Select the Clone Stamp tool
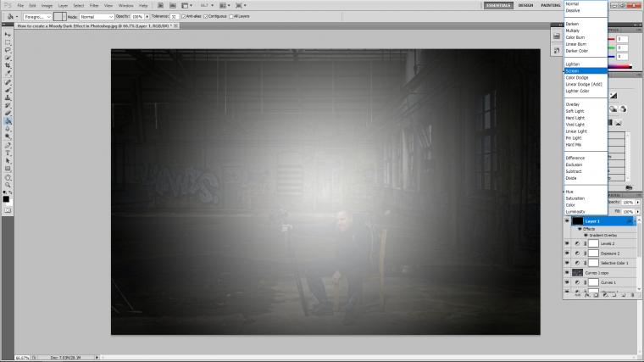The image size is (644, 362). [8, 97]
